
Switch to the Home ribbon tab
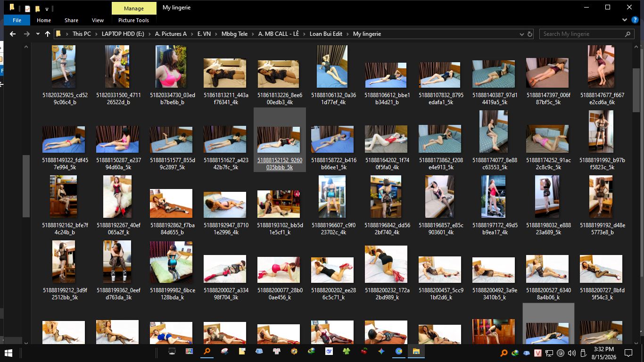pos(44,20)
